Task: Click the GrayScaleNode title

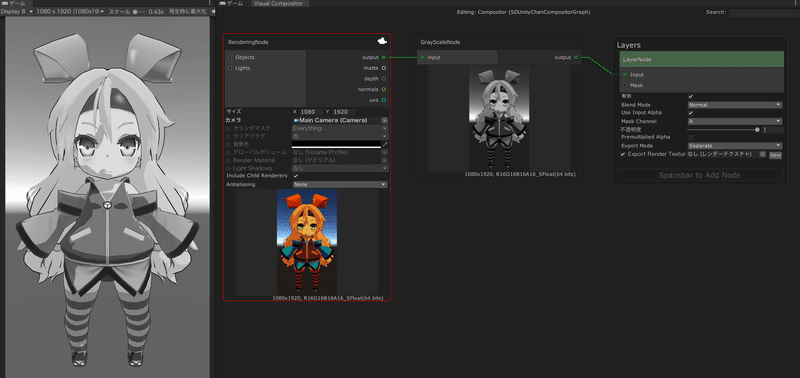Action: tap(440, 42)
